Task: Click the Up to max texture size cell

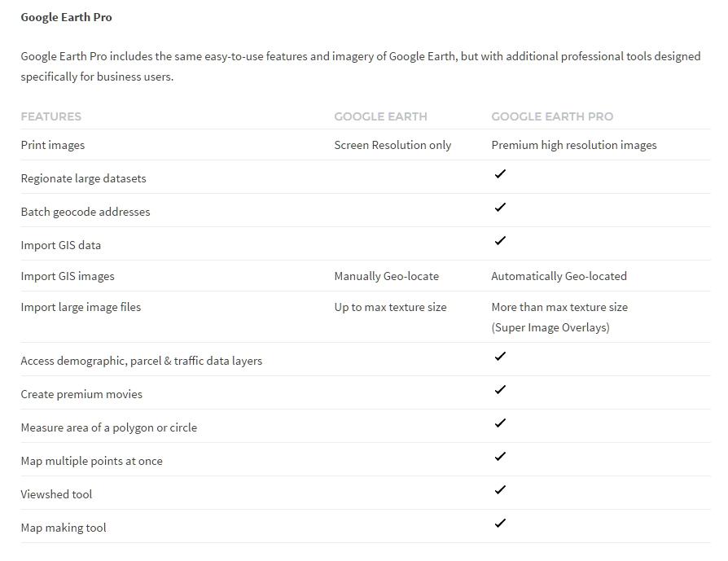Action: [x=390, y=307]
